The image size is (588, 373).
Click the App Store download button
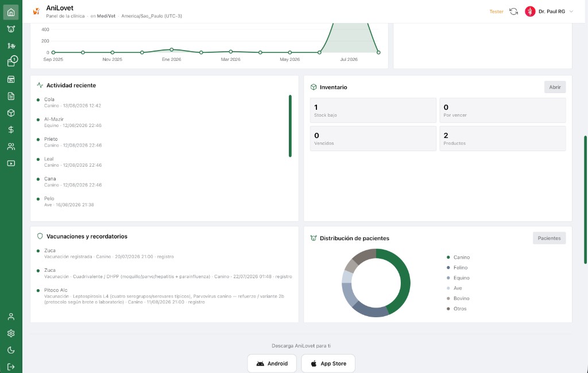point(328,363)
